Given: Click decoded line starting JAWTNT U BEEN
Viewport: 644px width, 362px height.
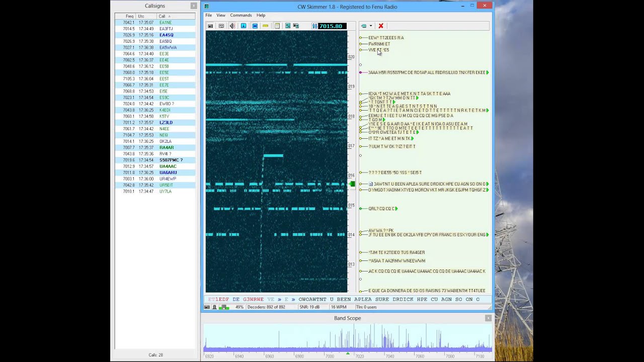Looking at the screenshot, I should click(x=430, y=184).
